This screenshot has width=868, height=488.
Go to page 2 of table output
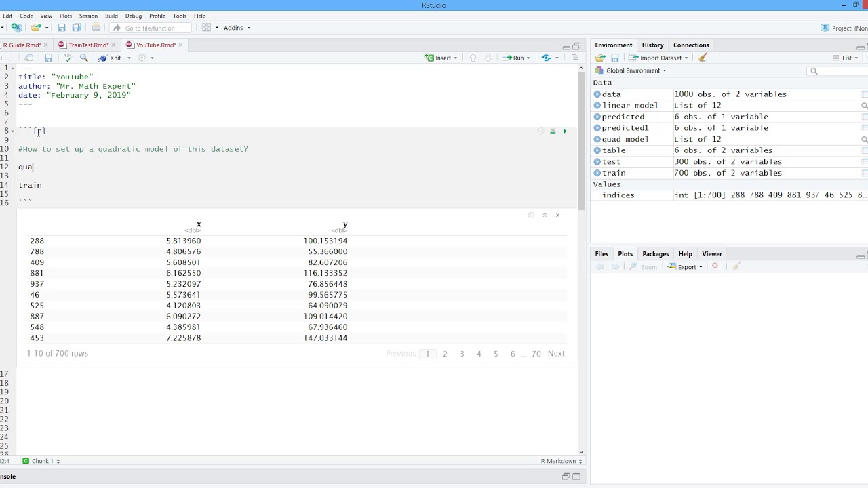(445, 354)
